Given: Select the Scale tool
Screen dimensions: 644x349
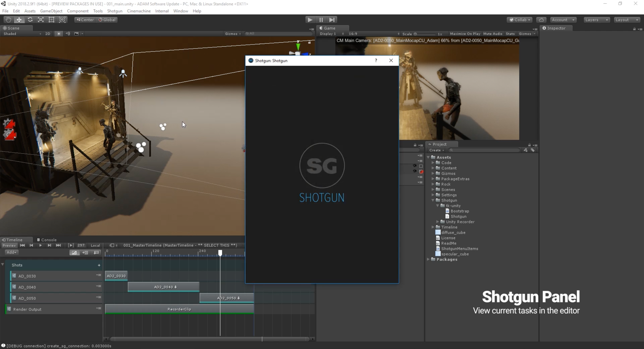Looking at the screenshot, I should point(41,20).
